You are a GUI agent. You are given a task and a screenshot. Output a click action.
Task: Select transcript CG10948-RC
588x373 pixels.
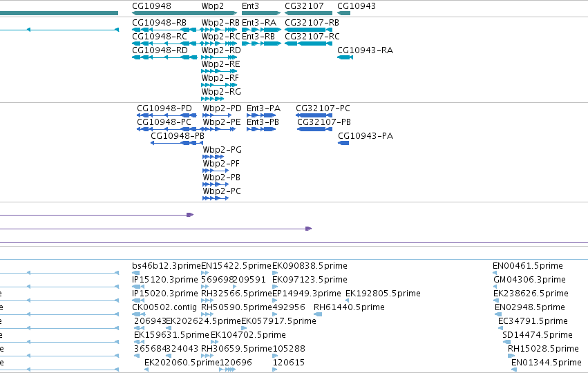pos(160,37)
